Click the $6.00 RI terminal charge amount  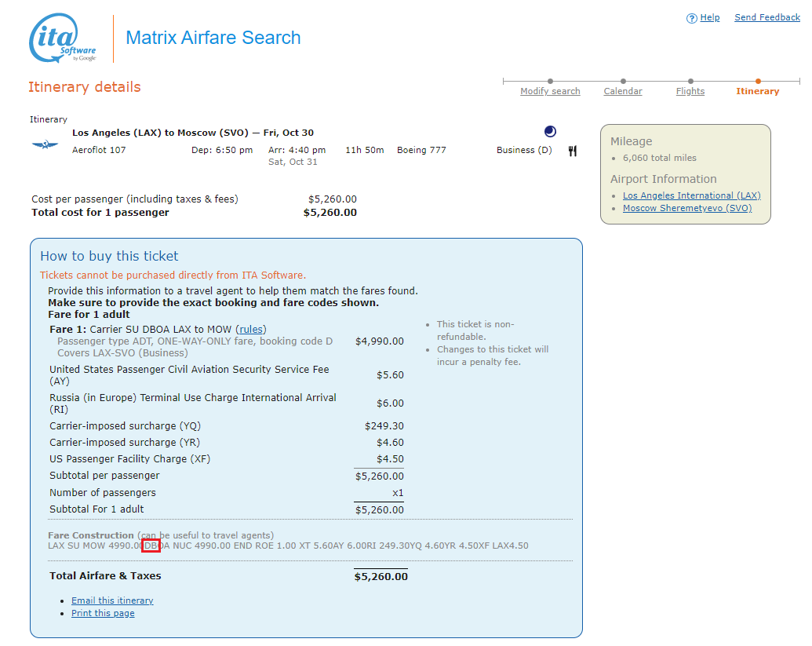(390, 403)
